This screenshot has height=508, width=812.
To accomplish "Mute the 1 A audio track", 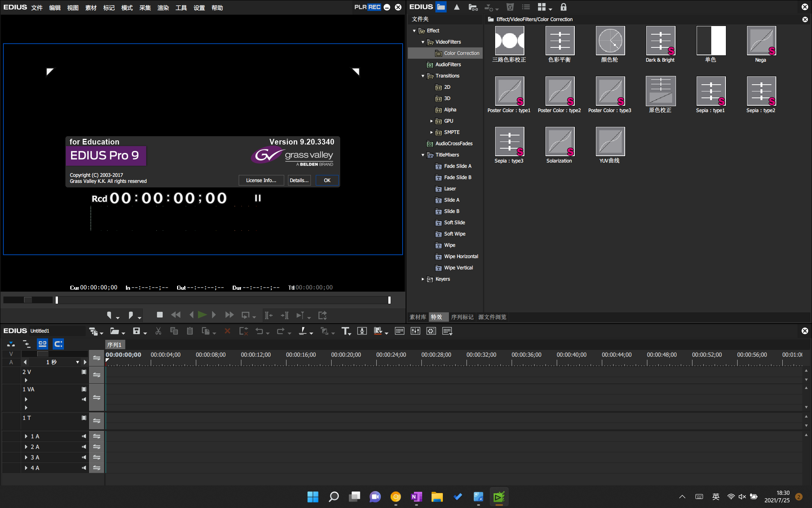I will [x=84, y=437].
